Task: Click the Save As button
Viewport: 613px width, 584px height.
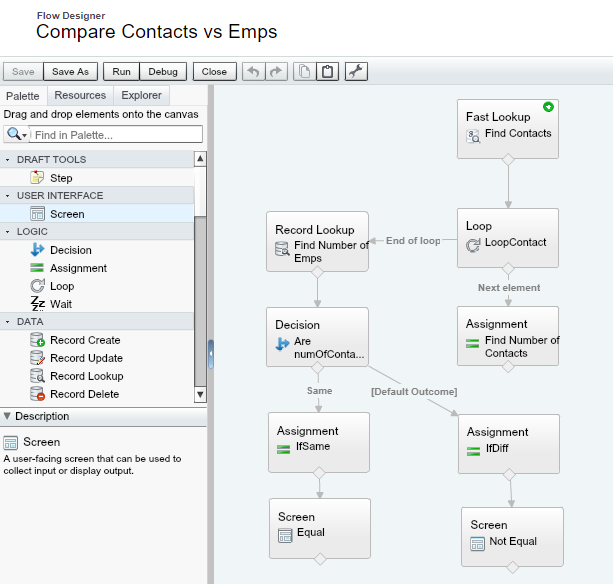Action: click(70, 72)
